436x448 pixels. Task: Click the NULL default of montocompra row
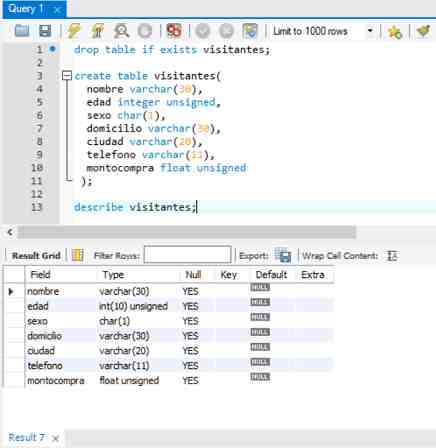pyautogui.click(x=260, y=377)
